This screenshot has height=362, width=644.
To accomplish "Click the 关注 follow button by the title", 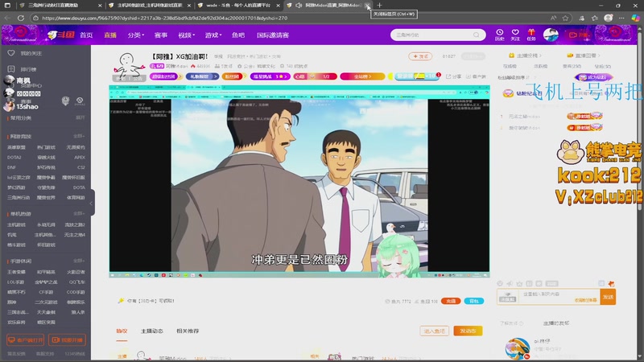I will (420, 56).
